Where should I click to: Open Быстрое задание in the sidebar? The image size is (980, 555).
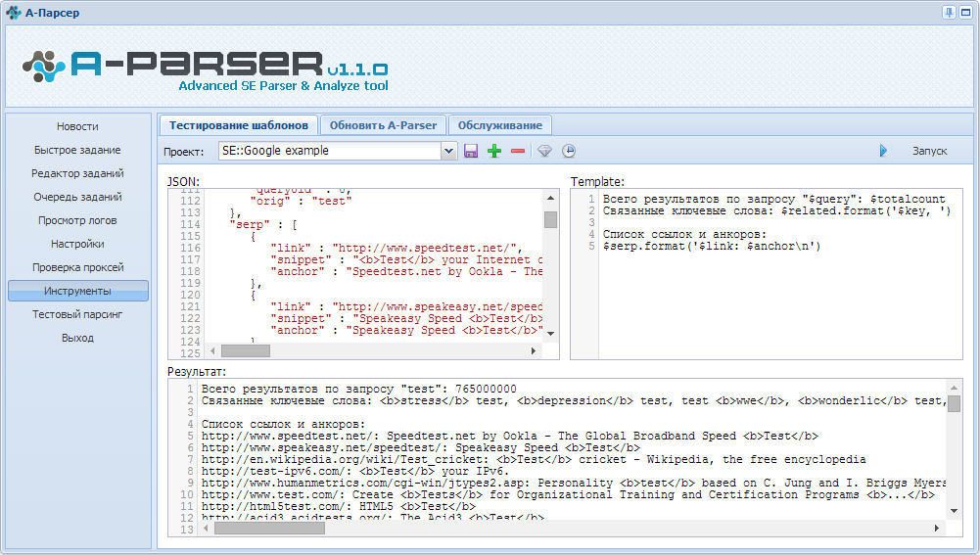coord(77,150)
